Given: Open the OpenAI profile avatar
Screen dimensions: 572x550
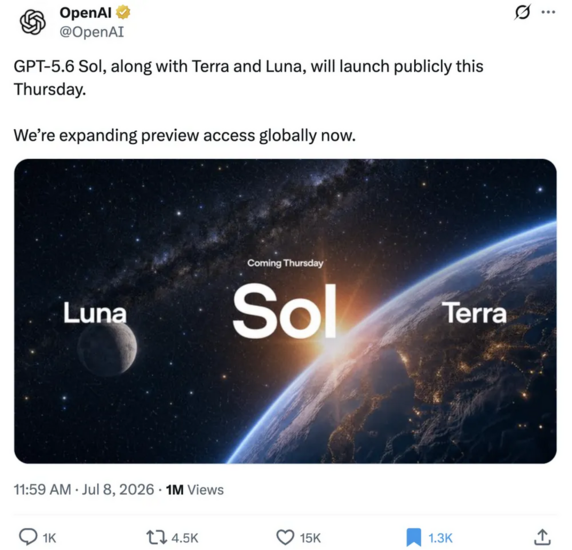Looking at the screenshot, I should (32, 22).
